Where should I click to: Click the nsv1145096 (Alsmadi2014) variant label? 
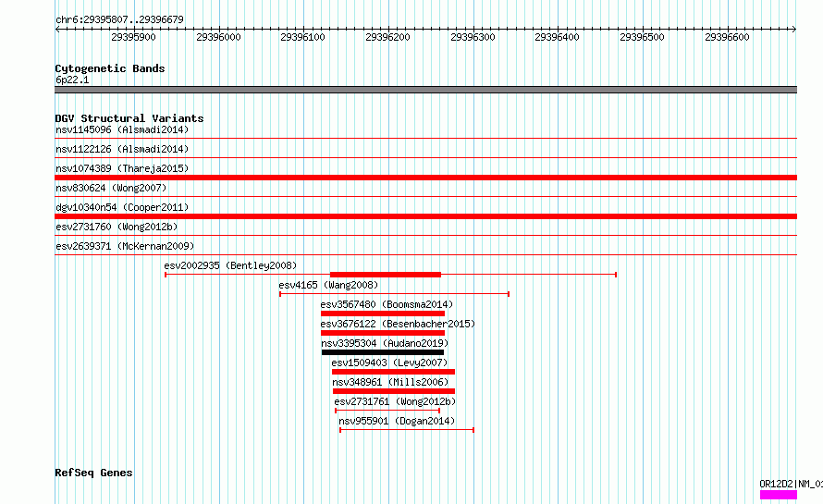pos(122,129)
